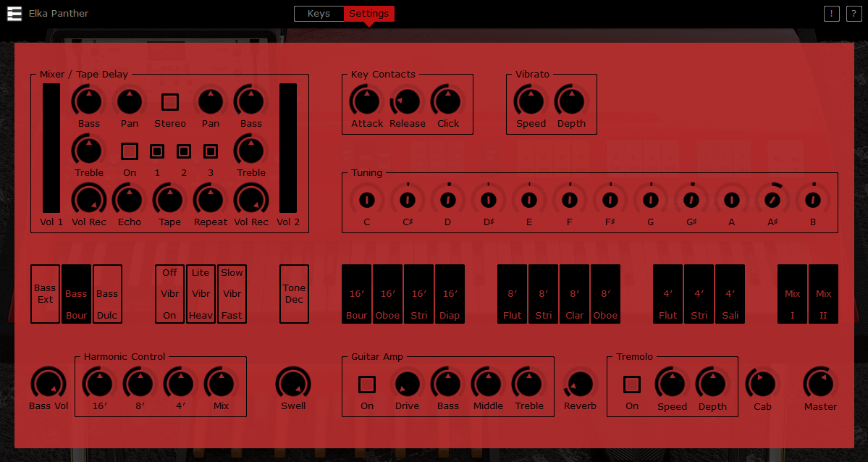Click the Tremolo Depth knob
868x462 pixels.
pyautogui.click(x=712, y=384)
